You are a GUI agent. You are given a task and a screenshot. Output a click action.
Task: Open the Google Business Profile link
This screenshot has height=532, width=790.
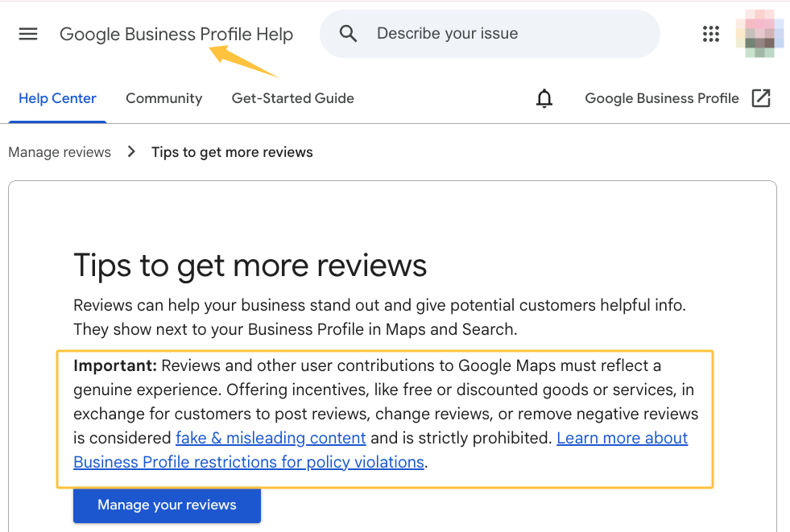[x=661, y=98]
